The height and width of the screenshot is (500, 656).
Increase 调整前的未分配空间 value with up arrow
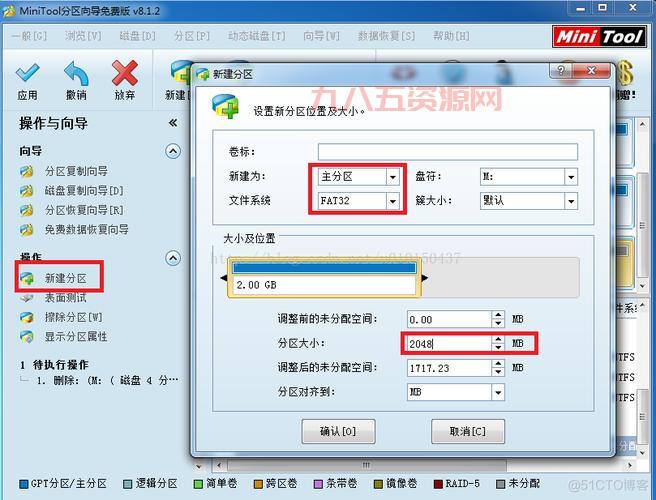pyautogui.click(x=498, y=315)
